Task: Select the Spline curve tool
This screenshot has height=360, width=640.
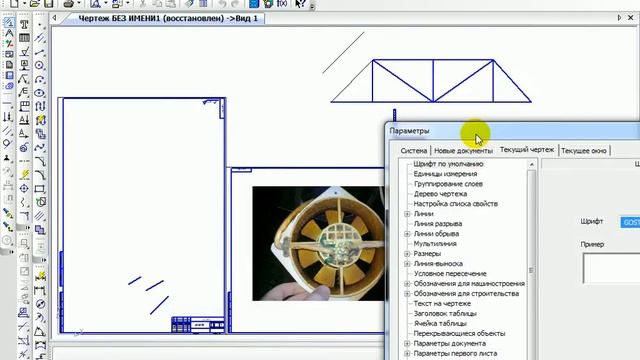Action: coord(40,148)
